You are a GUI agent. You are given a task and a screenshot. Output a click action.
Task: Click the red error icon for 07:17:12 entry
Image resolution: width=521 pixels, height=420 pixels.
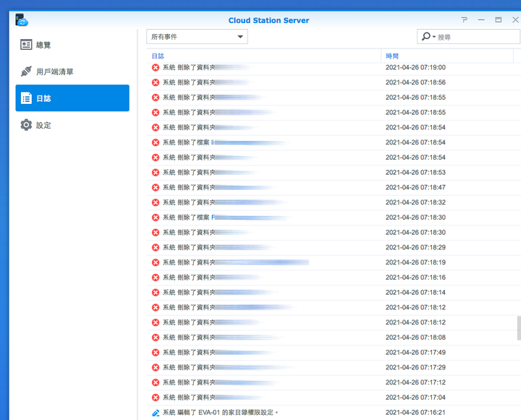[156, 382]
